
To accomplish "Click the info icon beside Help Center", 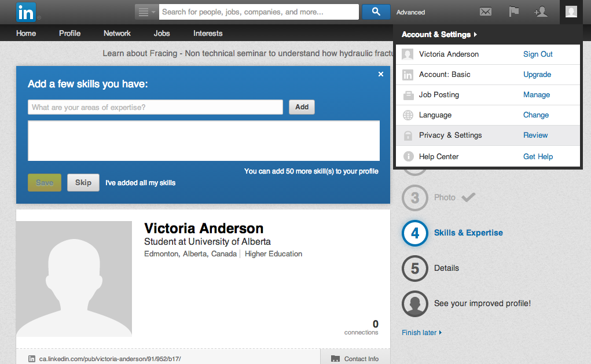I will pos(408,156).
